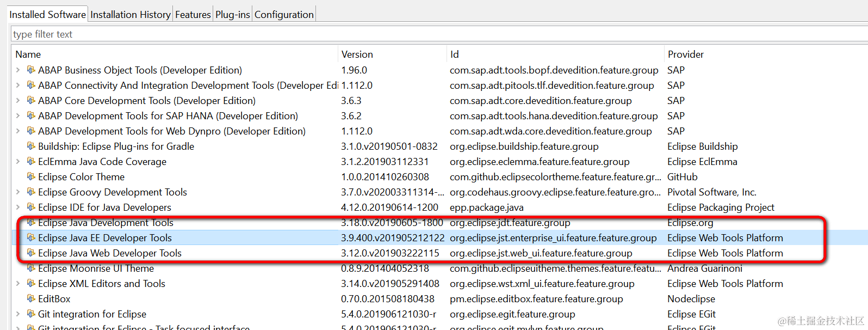Click id 'org.eclipse.buildship.feature.group'
The height and width of the screenshot is (330, 868).
[x=524, y=146]
